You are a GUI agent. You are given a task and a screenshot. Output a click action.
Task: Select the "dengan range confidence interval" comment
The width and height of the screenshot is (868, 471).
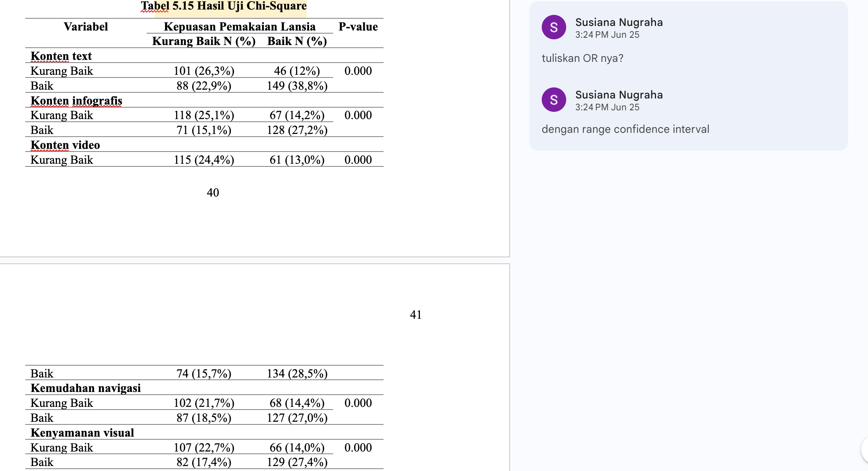coord(625,129)
